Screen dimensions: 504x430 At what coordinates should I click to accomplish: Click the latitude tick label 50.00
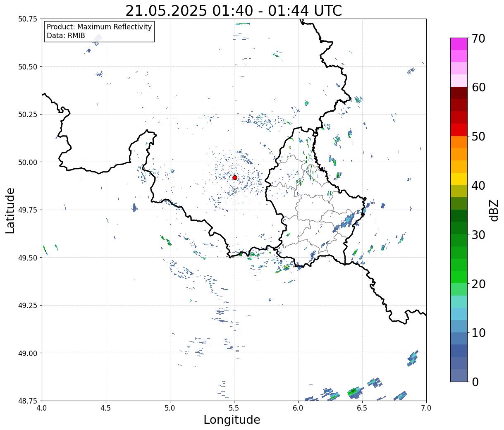coord(28,162)
